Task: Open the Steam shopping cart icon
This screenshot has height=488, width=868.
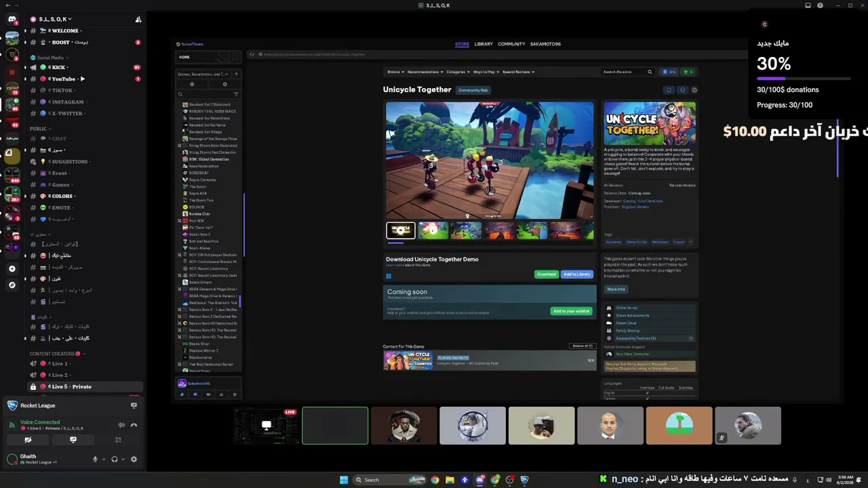Action: pyautogui.click(x=688, y=72)
